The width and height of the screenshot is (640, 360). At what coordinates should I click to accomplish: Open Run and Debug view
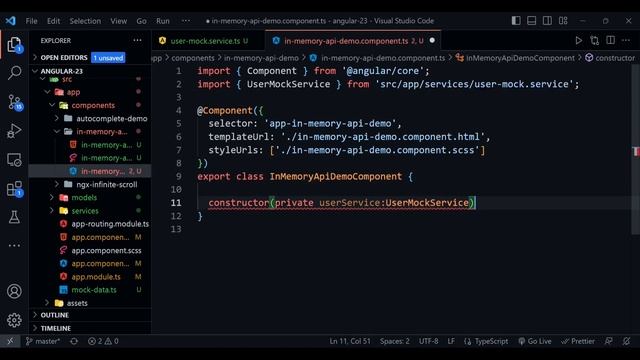click(14, 131)
